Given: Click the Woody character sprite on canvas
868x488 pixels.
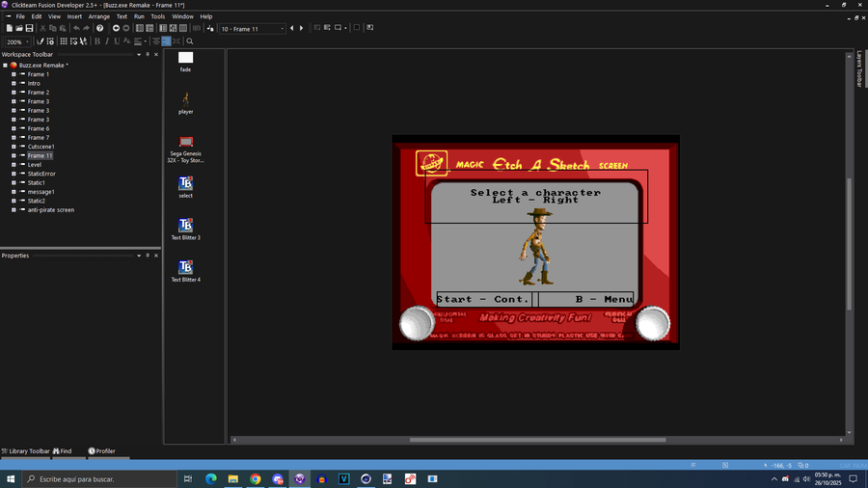Looking at the screenshot, I should tap(536, 247).
